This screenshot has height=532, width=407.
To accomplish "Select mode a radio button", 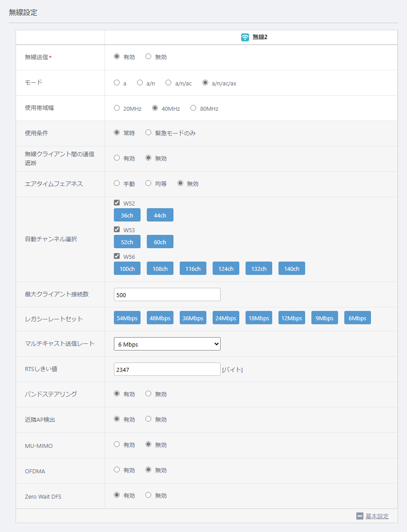I will point(117,82).
